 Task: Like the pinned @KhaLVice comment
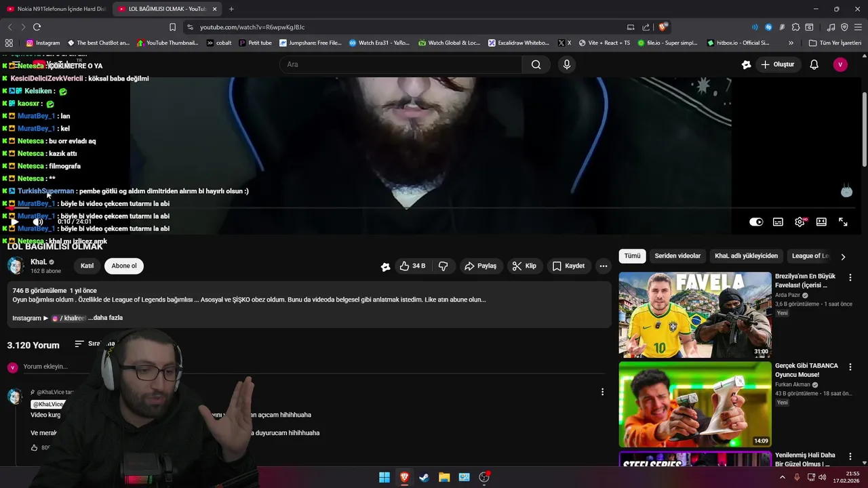pyautogui.click(x=34, y=447)
